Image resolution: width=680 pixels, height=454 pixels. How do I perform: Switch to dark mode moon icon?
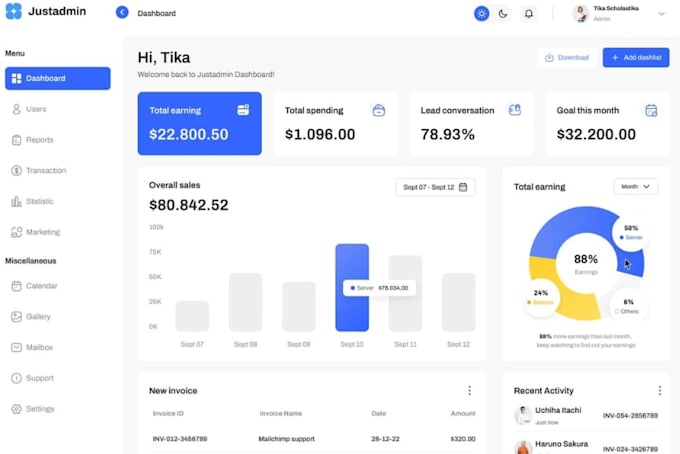(503, 13)
